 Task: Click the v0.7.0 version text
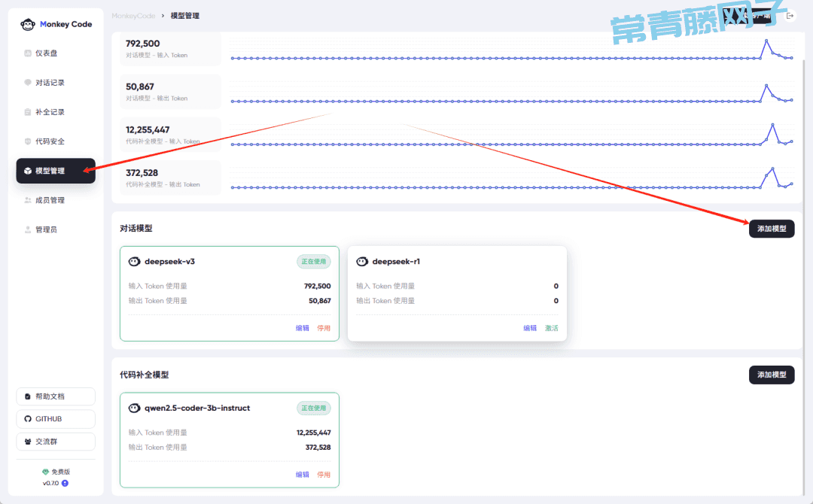click(51, 483)
